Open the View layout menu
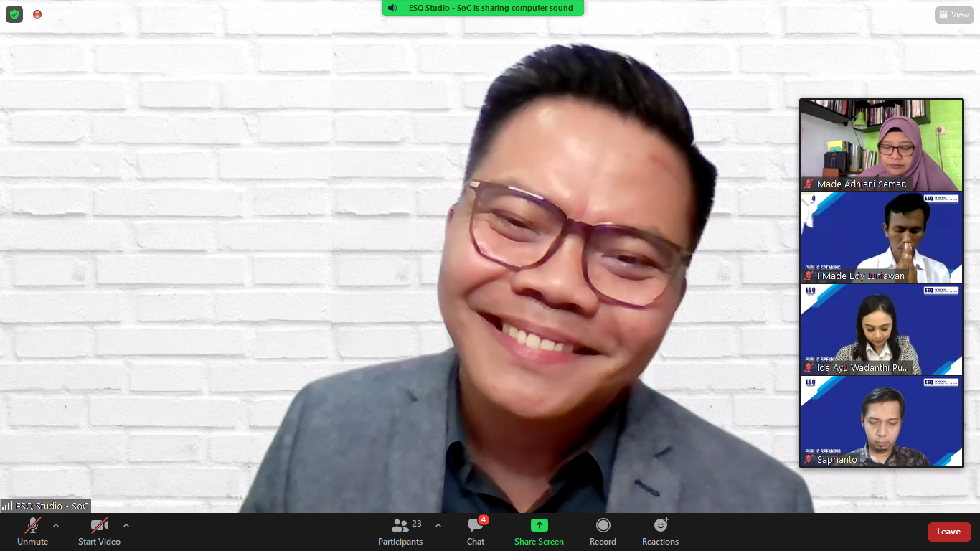The height and width of the screenshot is (551, 980). click(x=954, y=14)
